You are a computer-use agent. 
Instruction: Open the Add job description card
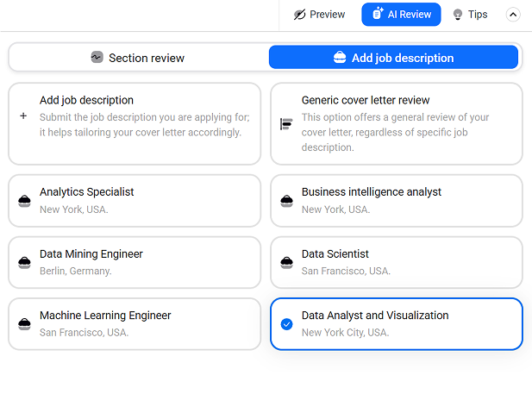click(x=135, y=124)
